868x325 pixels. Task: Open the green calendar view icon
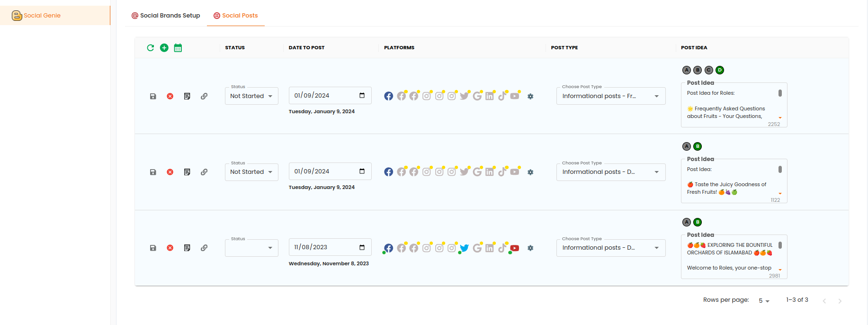tap(178, 48)
